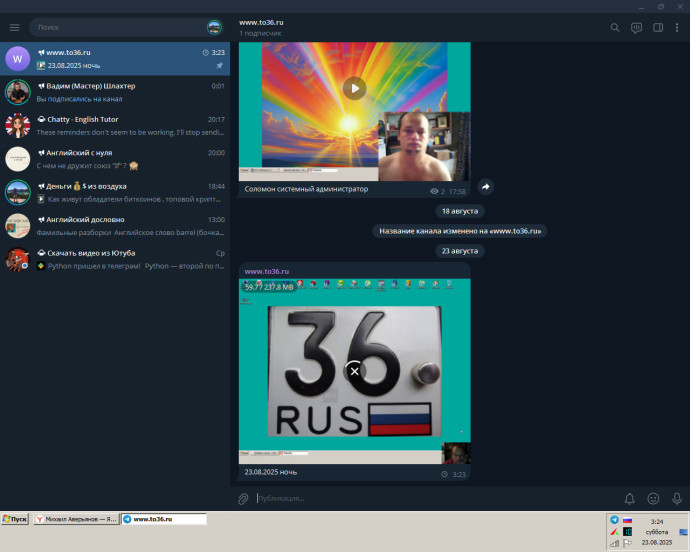Click the www.to36.ru author link on post
The width and height of the screenshot is (690, 552).
click(x=267, y=272)
